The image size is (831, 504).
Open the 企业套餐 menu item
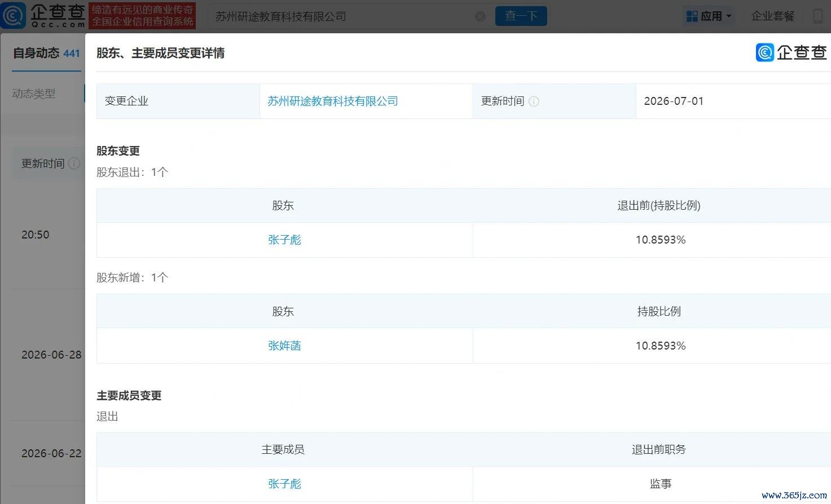point(772,16)
